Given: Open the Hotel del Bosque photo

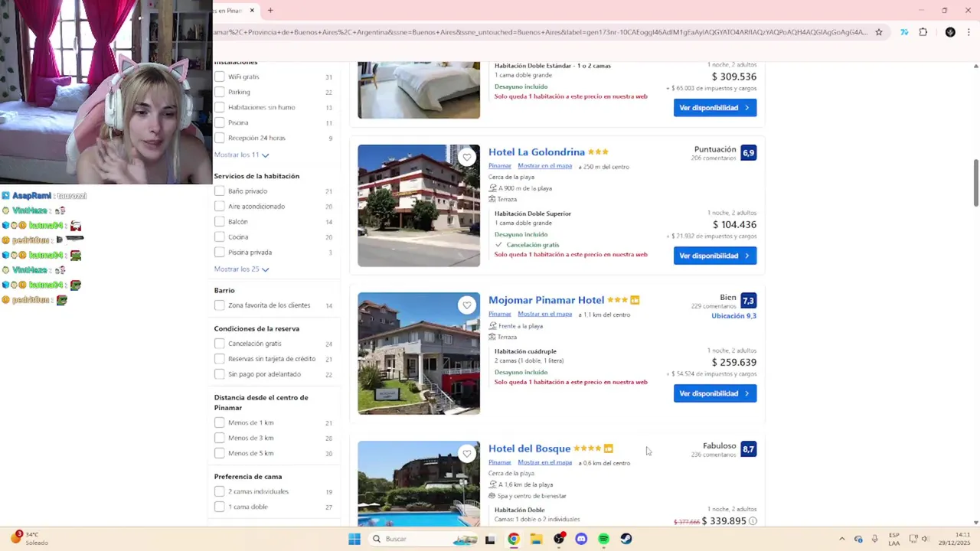Looking at the screenshot, I should click(x=419, y=484).
